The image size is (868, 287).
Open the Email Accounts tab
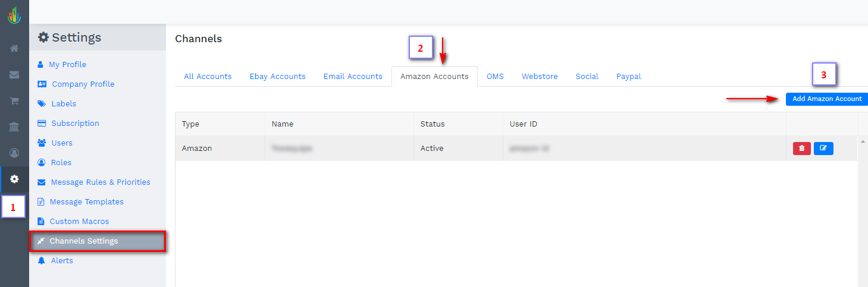pos(353,76)
